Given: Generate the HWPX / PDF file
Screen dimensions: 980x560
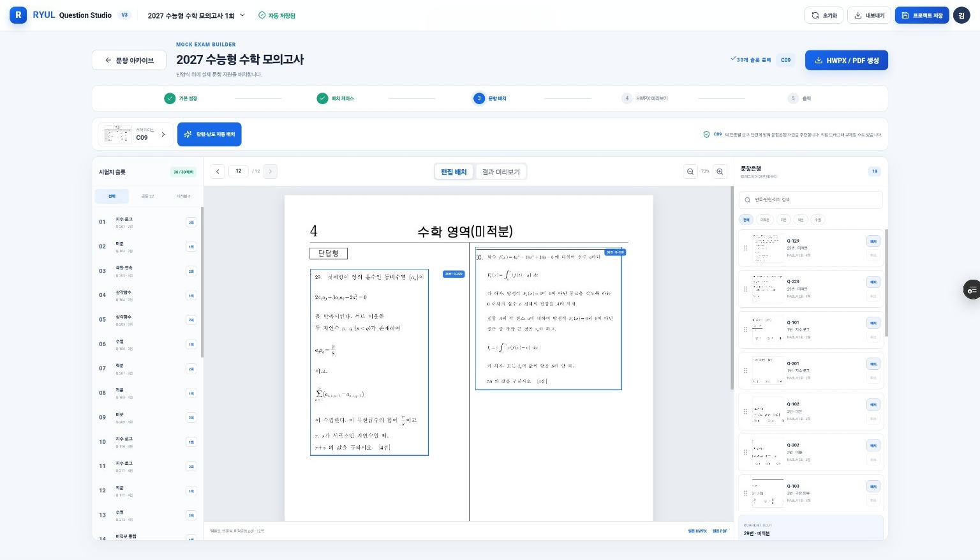Looking at the screenshot, I should (847, 60).
